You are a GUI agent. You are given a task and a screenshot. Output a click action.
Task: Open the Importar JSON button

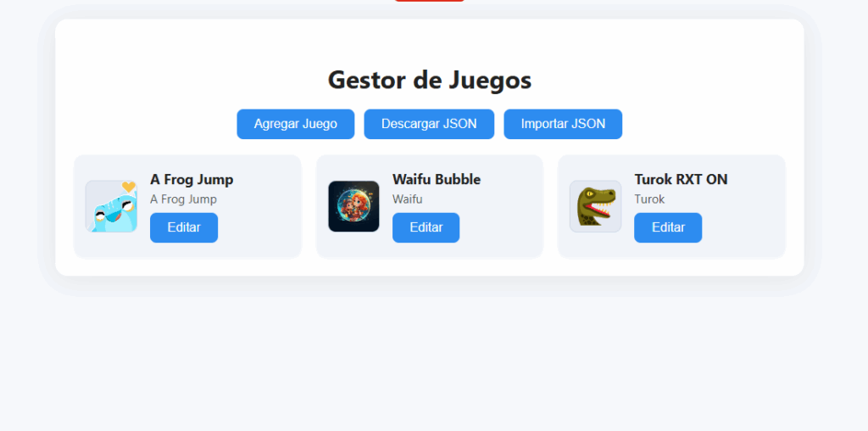click(x=563, y=124)
